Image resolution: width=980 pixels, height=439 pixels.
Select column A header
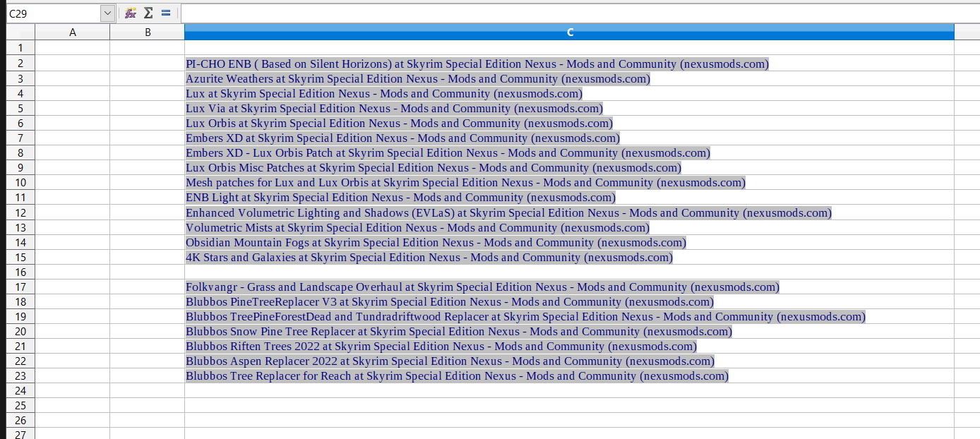coord(73,32)
